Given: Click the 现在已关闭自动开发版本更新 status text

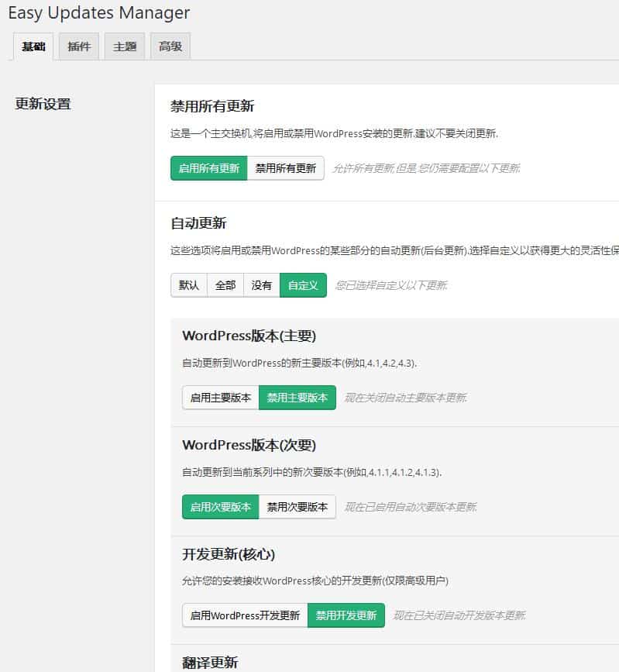Looking at the screenshot, I should coord(459,616).
